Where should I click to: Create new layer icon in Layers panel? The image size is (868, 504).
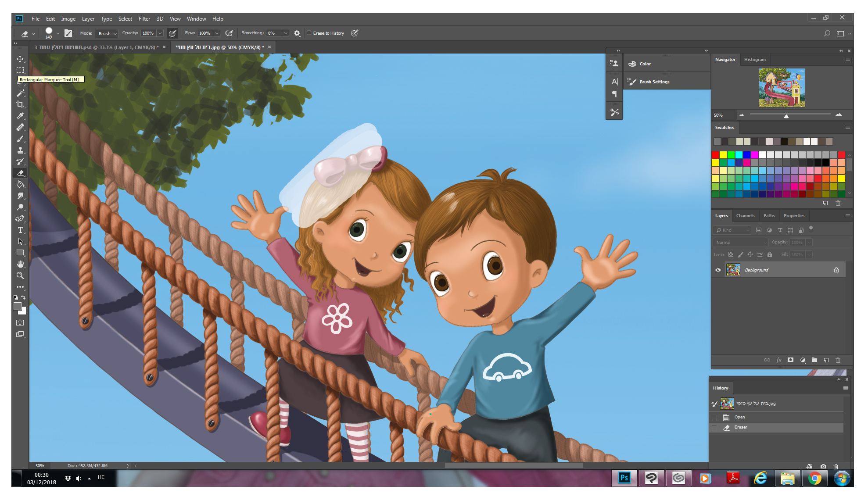coord(826,360)
